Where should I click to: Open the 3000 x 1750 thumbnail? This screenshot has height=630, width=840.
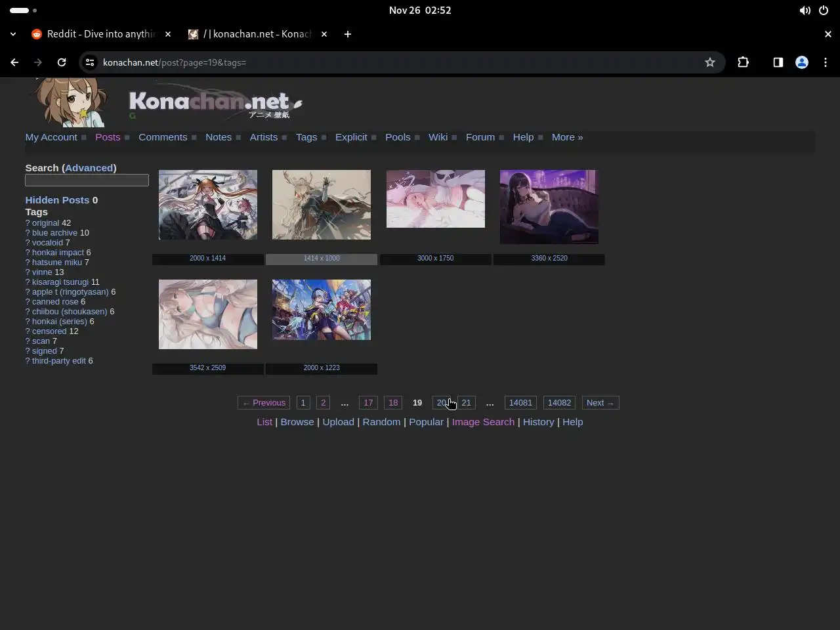(x=436, y=199)
